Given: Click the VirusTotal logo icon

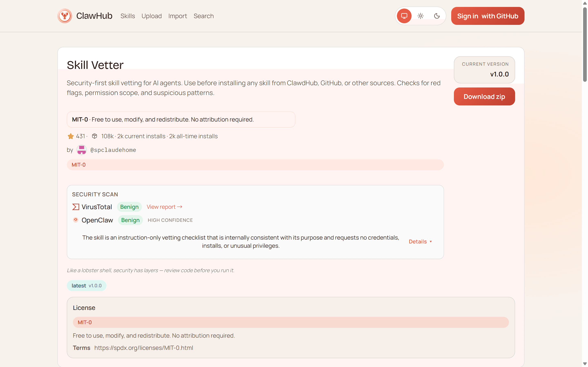Looking at the screenshot, I should [x=76, y=207].
